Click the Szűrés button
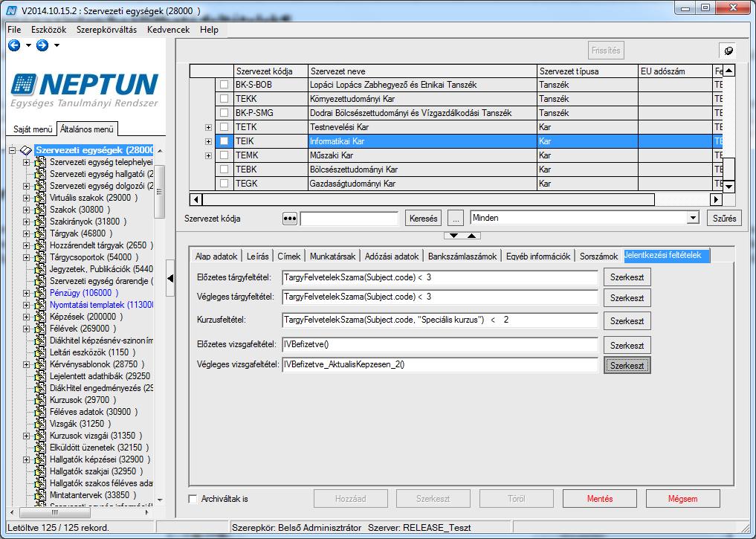This screenshot has width=756, height=539. tap(724, 219)
